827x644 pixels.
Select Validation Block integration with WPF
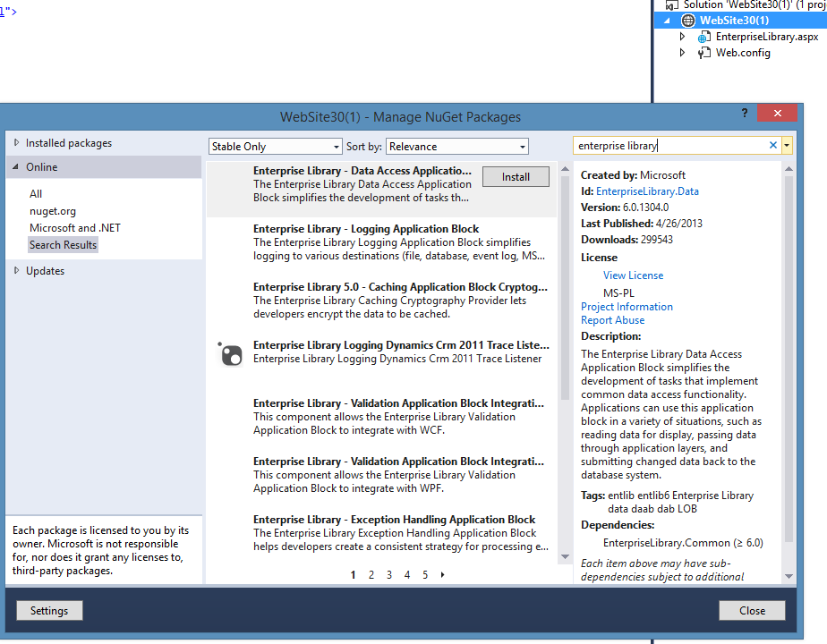(x=381, y=475)
